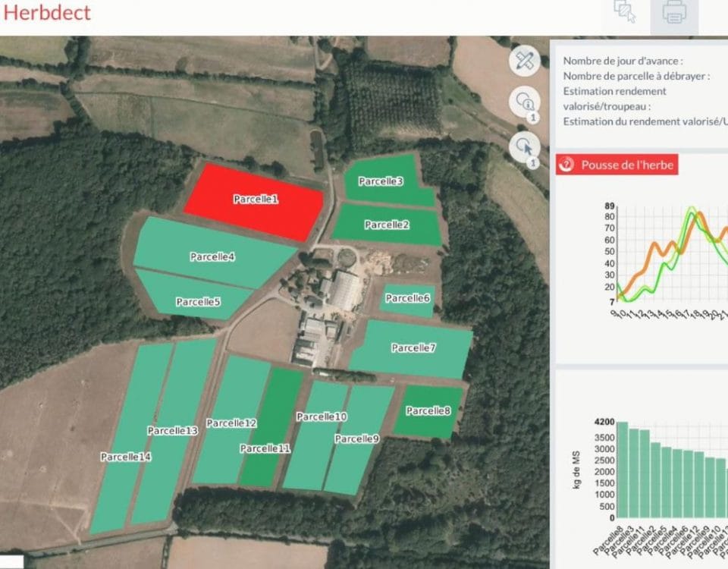Open the measure and draw map tool

click(x=524, y=61)
